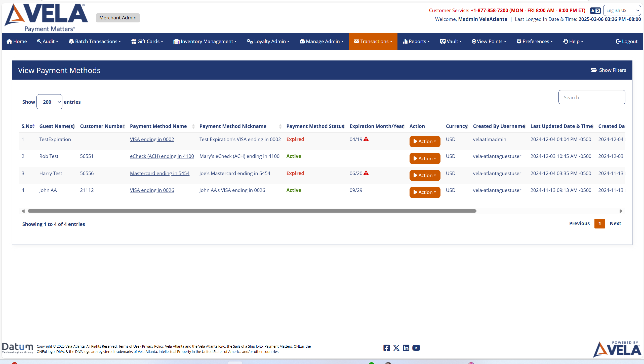Open the Terms of Use link

pos(129,346)
